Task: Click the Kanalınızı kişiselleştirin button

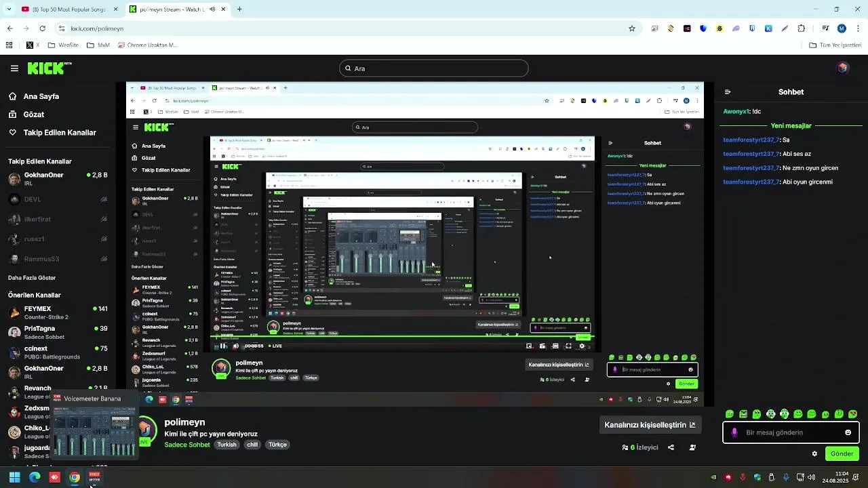Action: click(650, 425)
